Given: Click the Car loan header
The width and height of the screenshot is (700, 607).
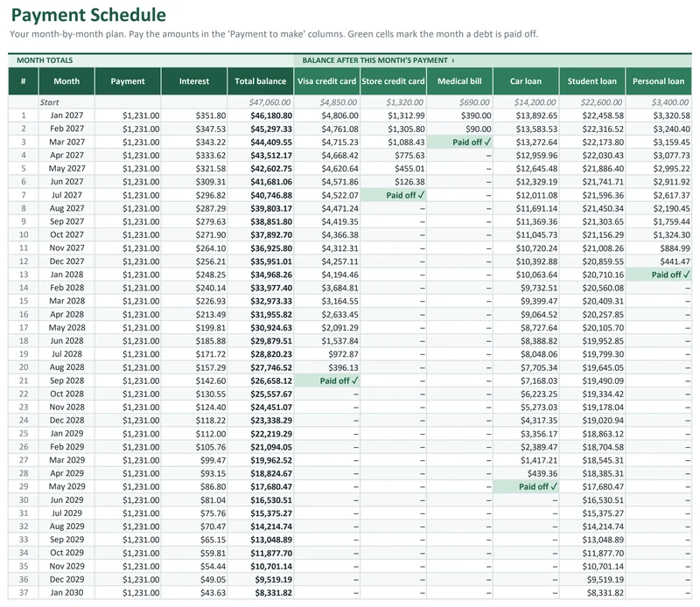Looking at the screenshot, I should click(526, 81).
